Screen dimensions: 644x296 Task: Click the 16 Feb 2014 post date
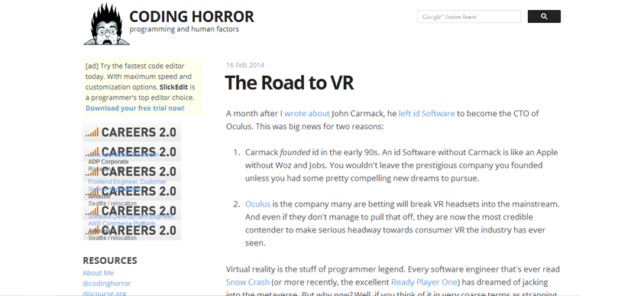pyautogui.click(x=245, y=65)
